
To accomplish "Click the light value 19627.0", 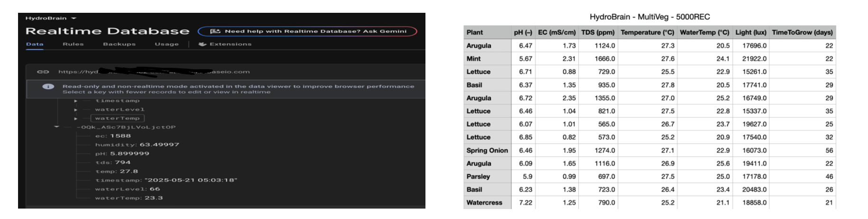I will click(755, 124).
